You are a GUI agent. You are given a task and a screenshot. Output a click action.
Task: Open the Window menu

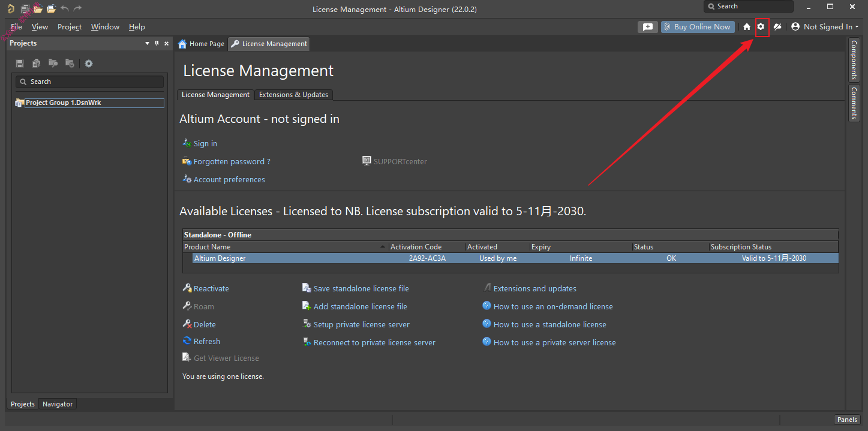(105, 27)
